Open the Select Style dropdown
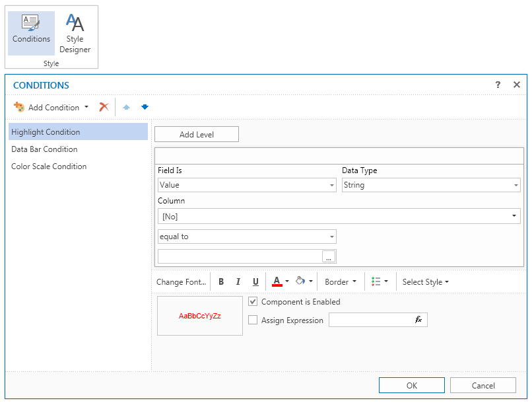 click(x=426, y=281)
